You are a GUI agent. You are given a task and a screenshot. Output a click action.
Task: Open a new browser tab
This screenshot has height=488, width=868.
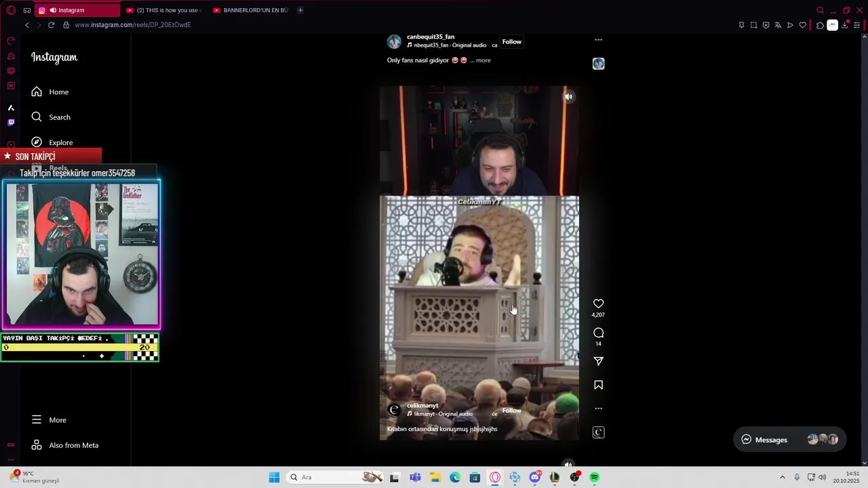300,10
